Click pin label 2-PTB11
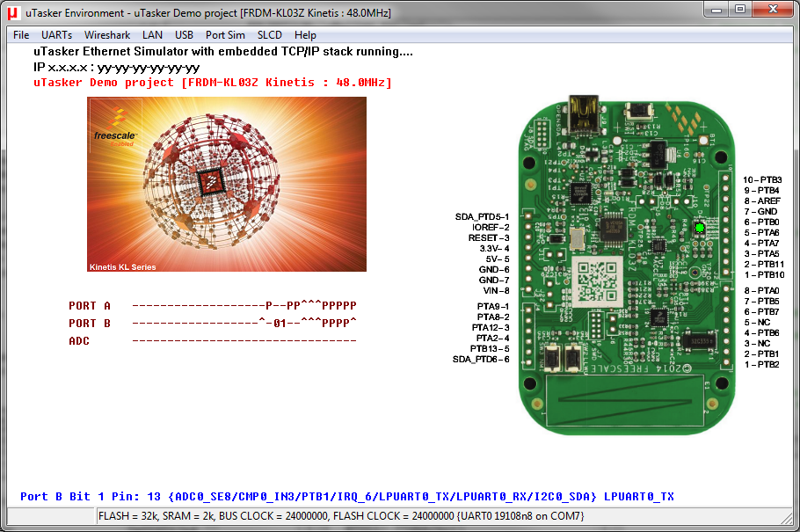The height and width of the screenshot is (532, 800). click(764, 265)
